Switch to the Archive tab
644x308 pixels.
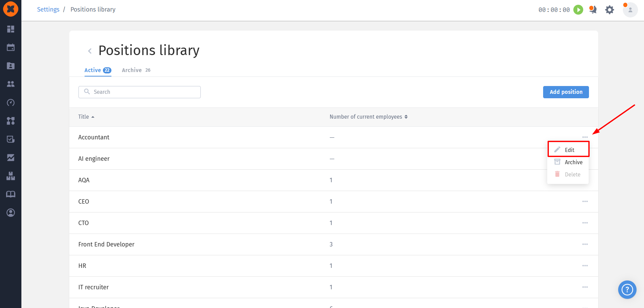136,70
